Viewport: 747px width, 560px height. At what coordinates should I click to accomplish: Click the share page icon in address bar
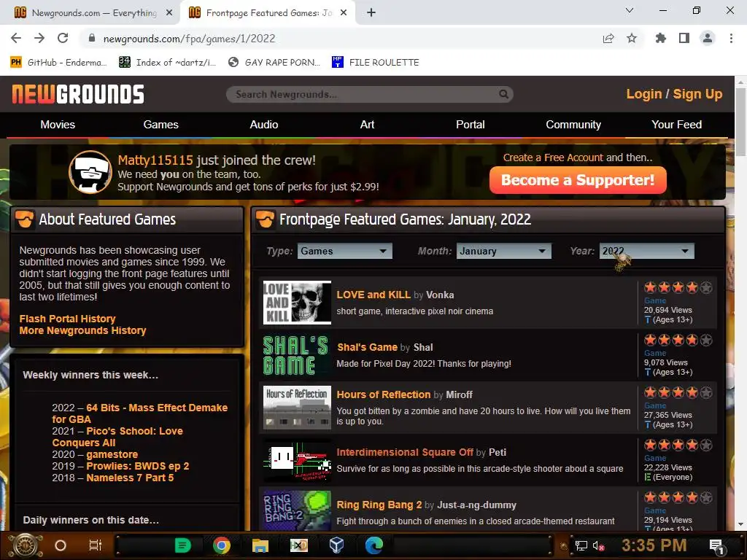click(x=608, y=39)
